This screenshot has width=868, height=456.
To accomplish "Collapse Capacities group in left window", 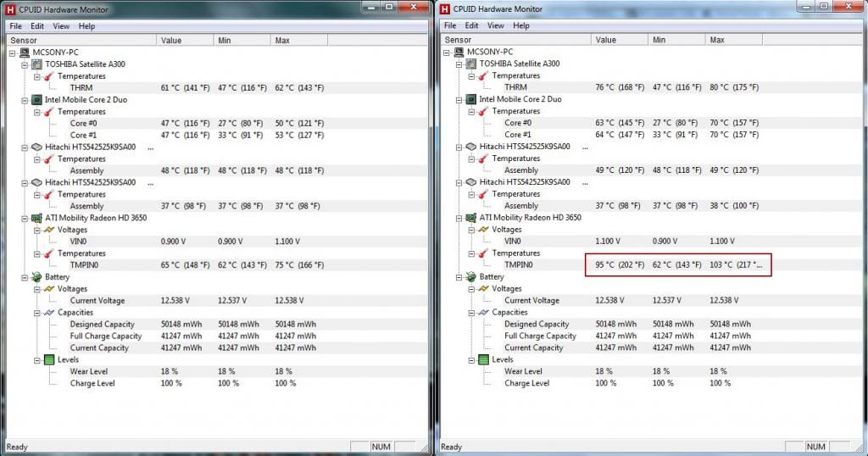I will 37,314.
